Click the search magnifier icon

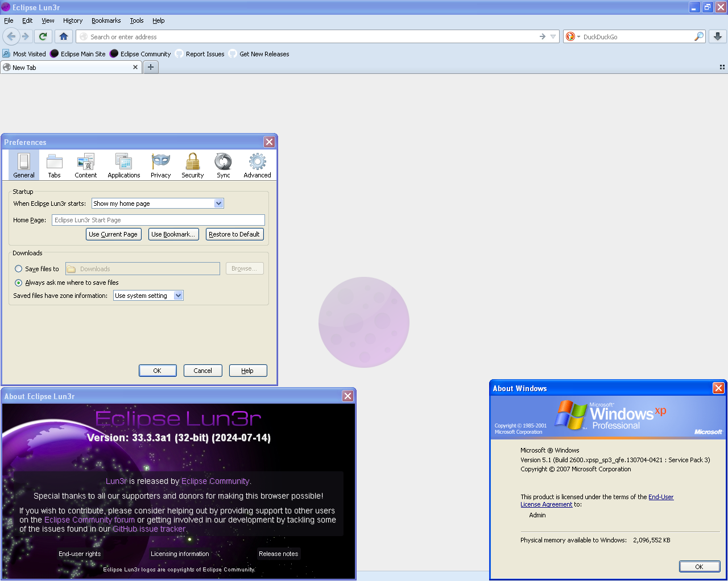698,36
